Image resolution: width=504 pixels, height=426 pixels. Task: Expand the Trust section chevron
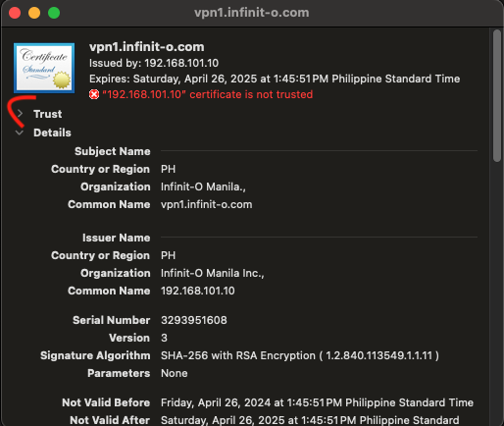20,114
